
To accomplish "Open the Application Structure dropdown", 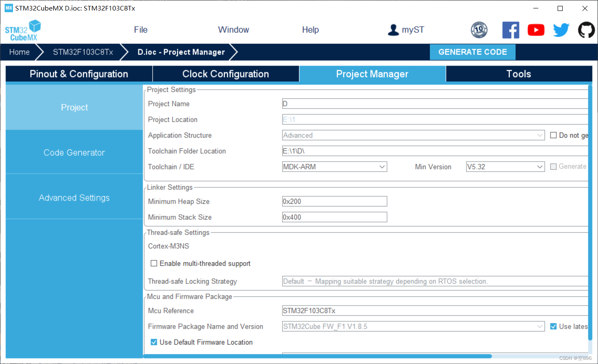I will [x=413, y=135].
